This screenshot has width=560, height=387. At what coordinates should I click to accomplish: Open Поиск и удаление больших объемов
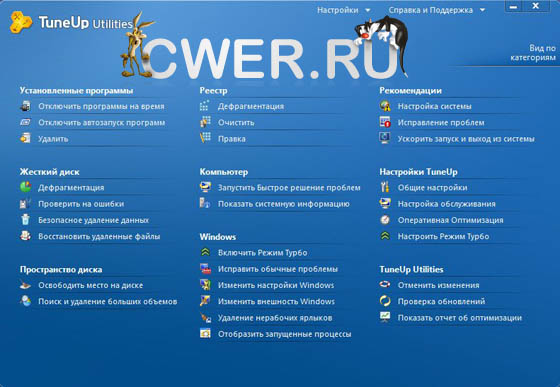point(108,301)
